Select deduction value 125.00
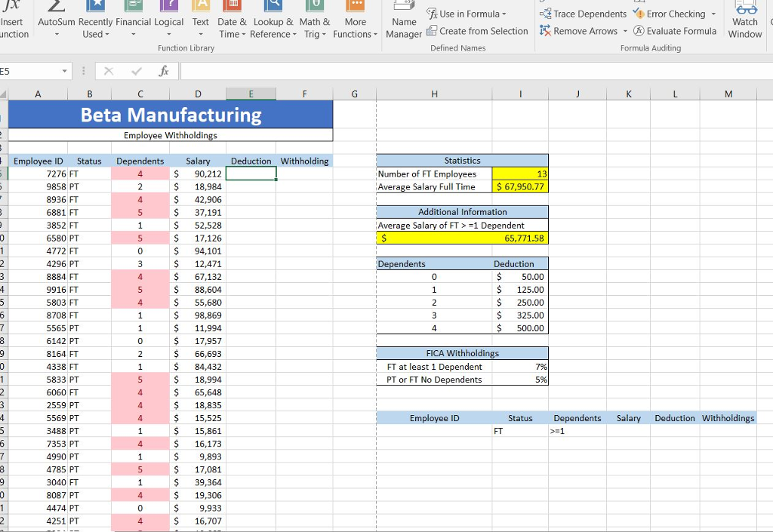The image size is (773, 532). 520,290
